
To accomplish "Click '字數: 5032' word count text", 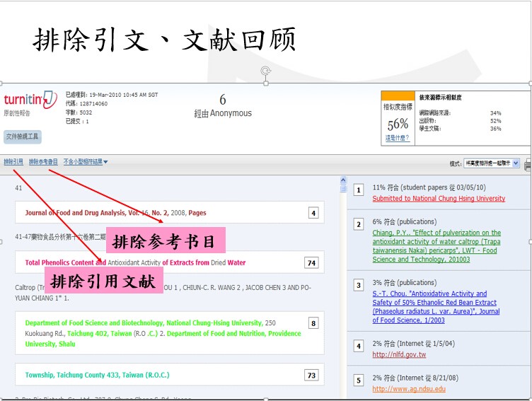I will tap(79, 112).
